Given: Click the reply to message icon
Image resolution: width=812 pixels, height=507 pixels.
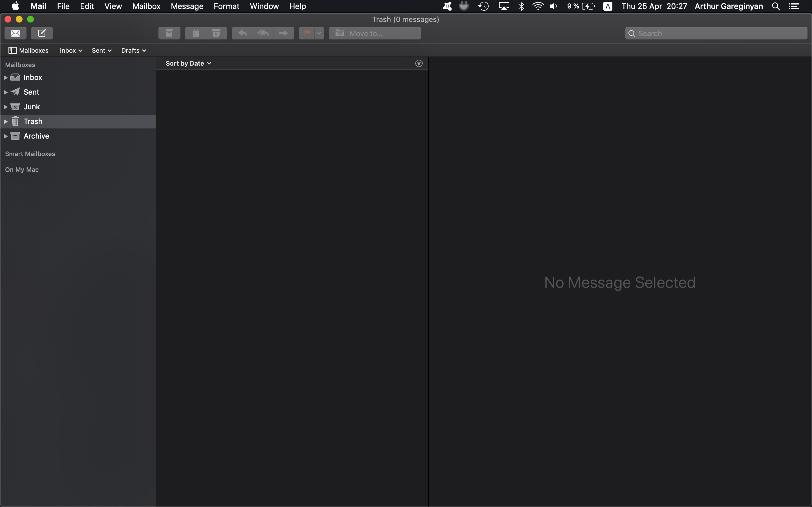Looking at the screenshot, I should tap(241, 33).
